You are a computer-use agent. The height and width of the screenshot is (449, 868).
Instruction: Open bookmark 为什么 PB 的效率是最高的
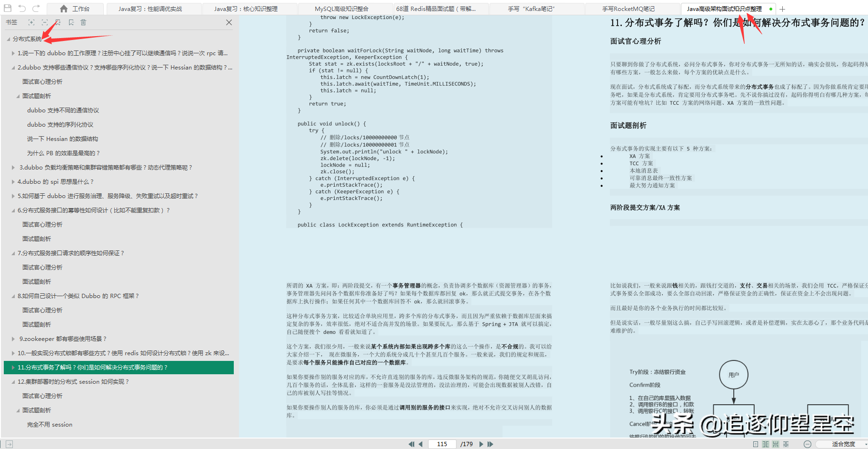[x=63, y=153]
